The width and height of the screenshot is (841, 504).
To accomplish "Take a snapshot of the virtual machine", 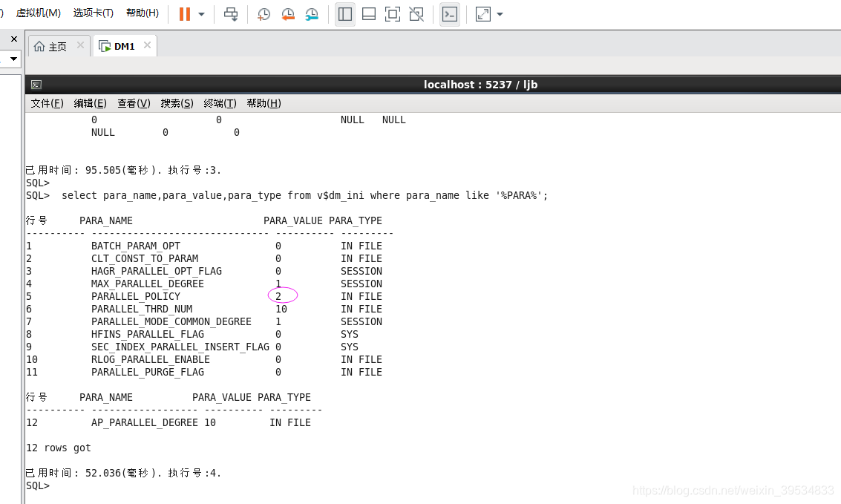I will click(x=264, y=15).
